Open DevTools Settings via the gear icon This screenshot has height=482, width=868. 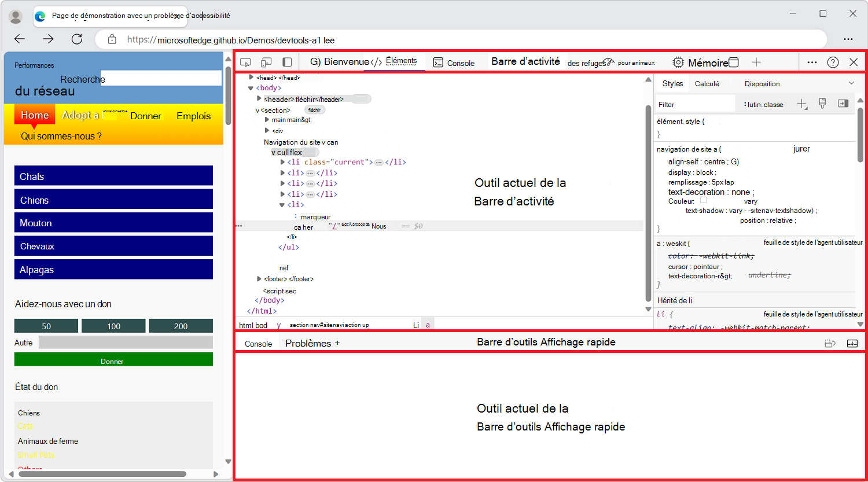pos(678,62)
